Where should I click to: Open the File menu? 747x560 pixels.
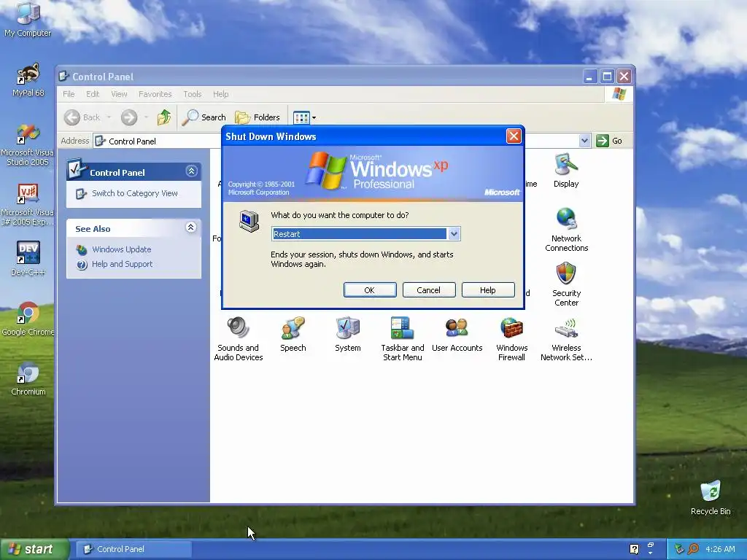point(69,94)
